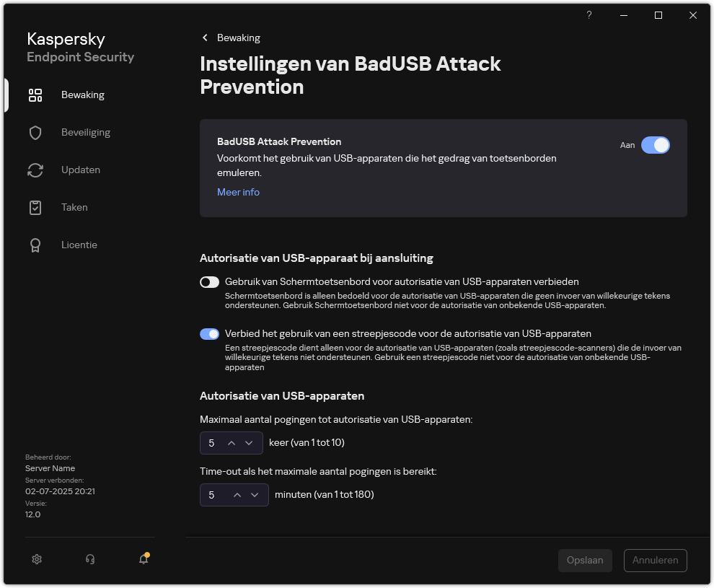Open application settings via the gear icon
The height and width of the screenshot is (588, 714).
pos(36,559)
